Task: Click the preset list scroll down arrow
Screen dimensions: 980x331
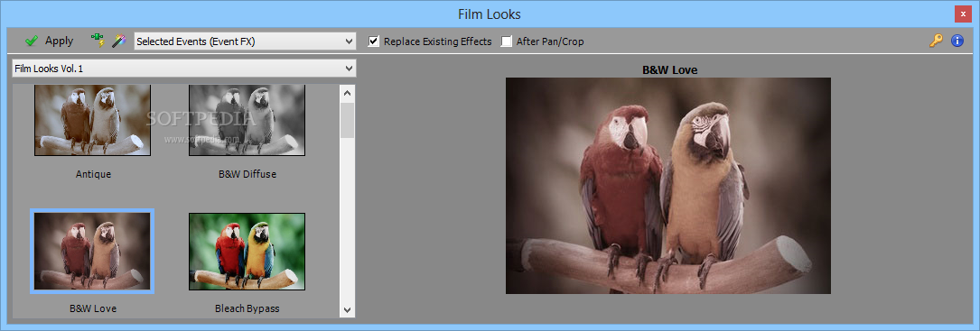Action: (348, 309)
